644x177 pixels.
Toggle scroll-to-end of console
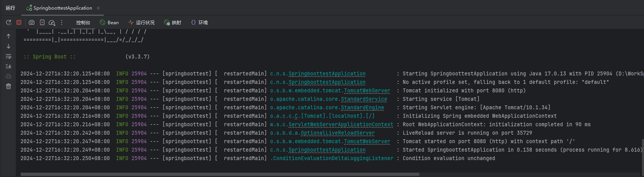8,66
